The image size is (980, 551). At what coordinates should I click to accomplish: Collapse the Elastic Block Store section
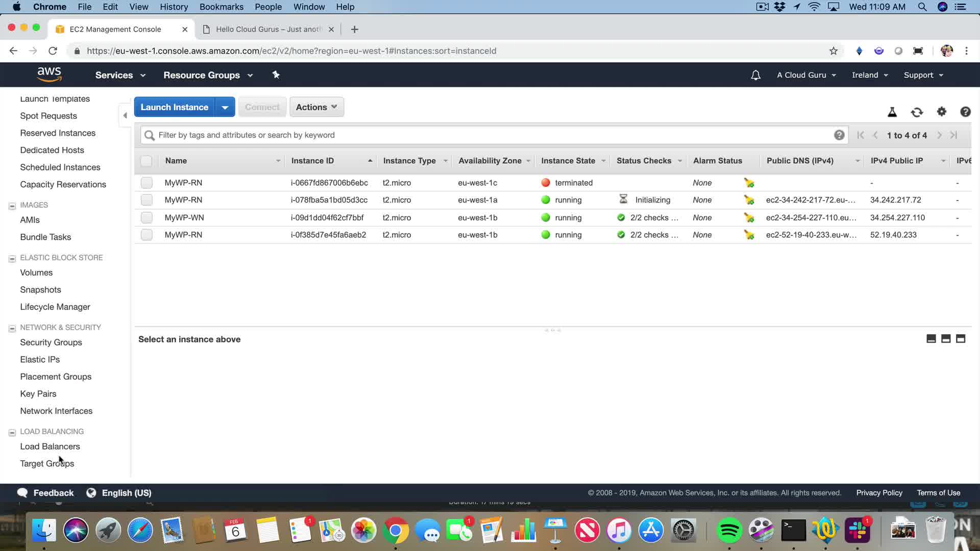pyautogui.click(x=12, y=259)
